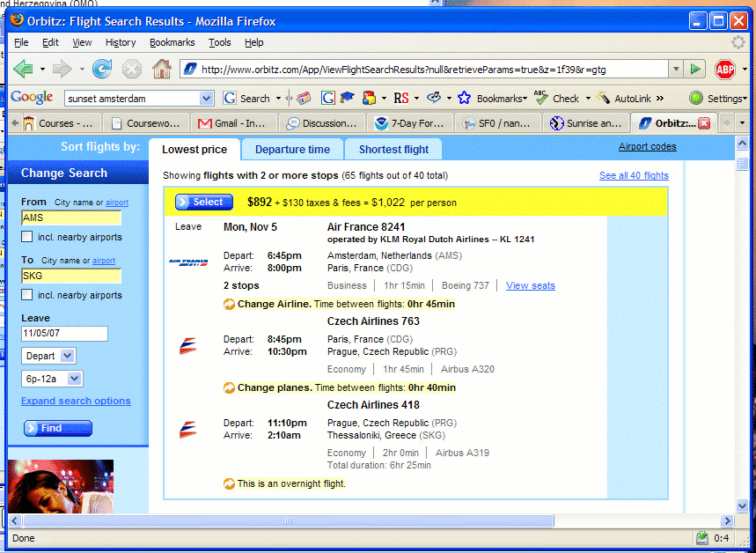The height and width of the screenshot is (553, 756).
Task: Click Expand search options link
Action: point(76,401)
